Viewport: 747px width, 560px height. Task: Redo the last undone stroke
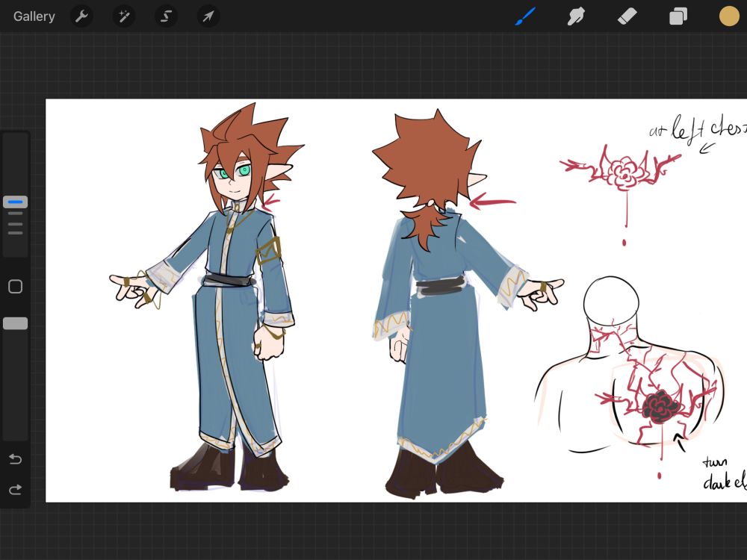point(15,490)
